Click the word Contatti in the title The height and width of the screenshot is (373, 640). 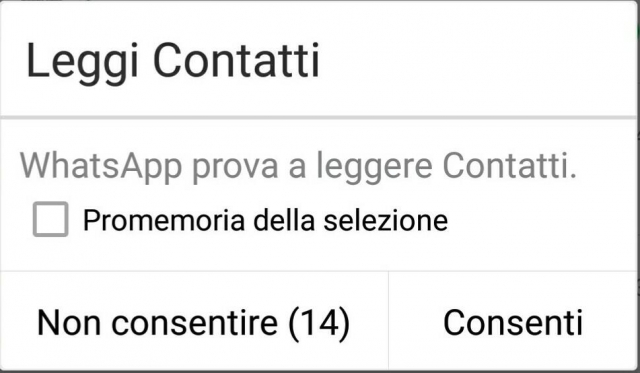coord(236,60)
